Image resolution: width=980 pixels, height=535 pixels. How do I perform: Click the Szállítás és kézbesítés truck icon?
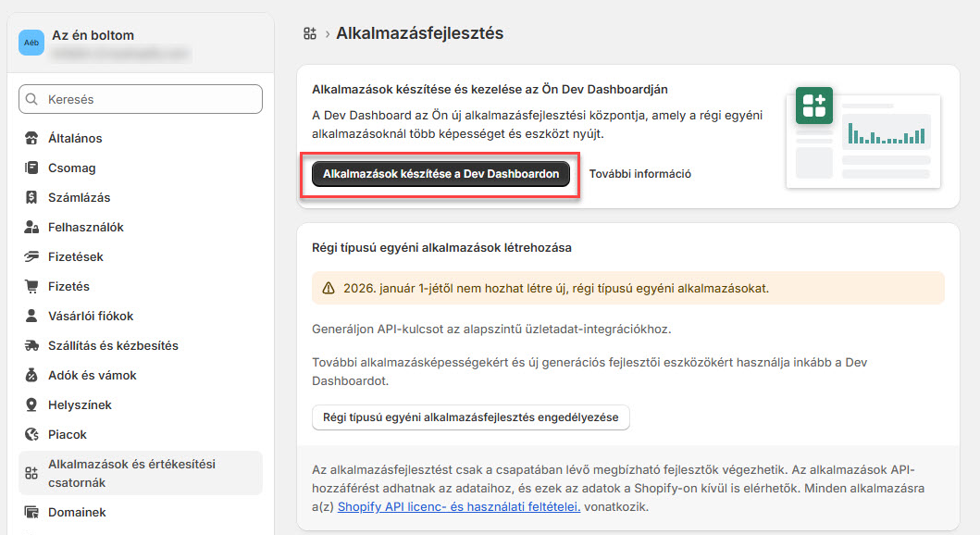click(31, 346)
